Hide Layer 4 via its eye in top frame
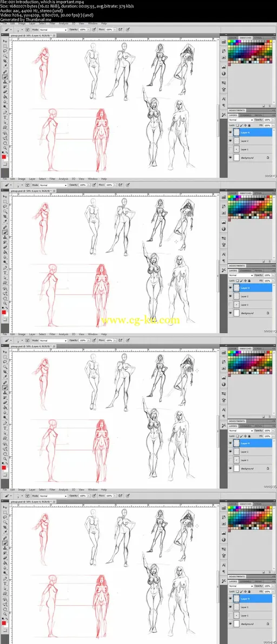The image size is (277, 644). [x=230, y=132]
